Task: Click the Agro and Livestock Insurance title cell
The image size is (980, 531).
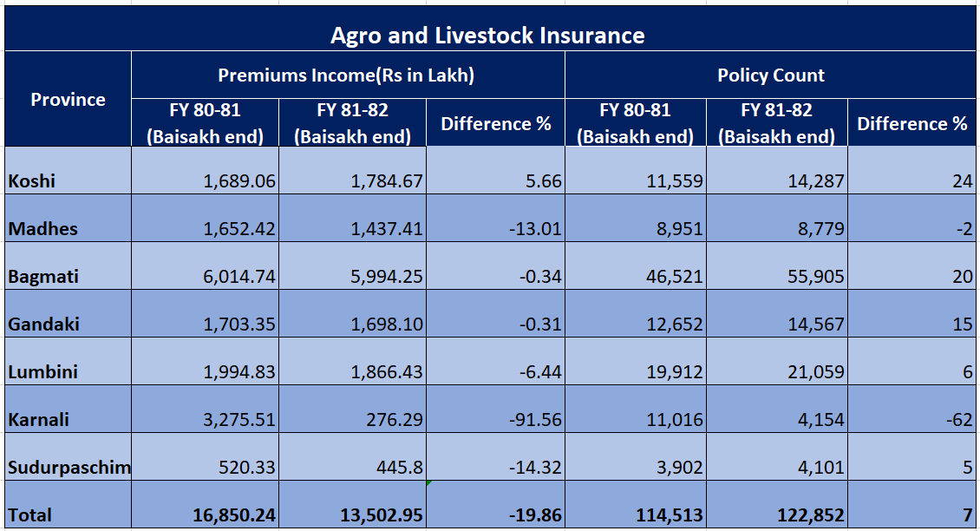Action: [x=488, y=36]
